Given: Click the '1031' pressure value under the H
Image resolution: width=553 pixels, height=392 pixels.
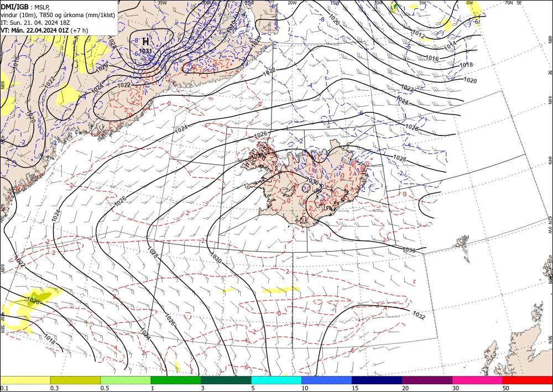Looking at the screenshot, I should click(x=145, y=51).
